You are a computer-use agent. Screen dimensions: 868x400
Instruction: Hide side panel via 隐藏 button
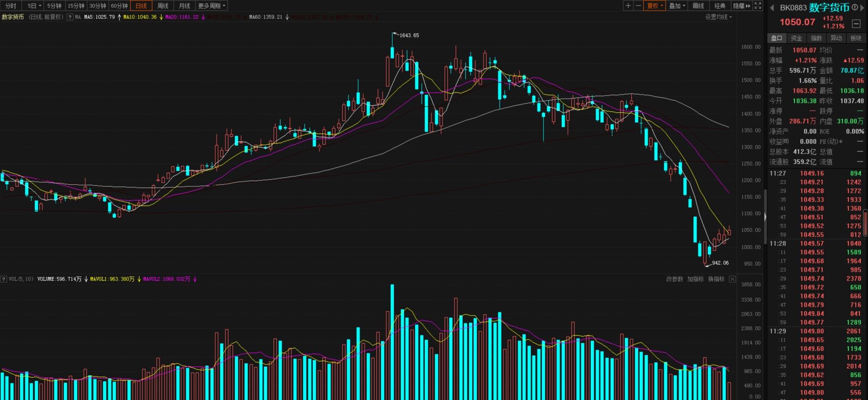[x=742, y=6]
